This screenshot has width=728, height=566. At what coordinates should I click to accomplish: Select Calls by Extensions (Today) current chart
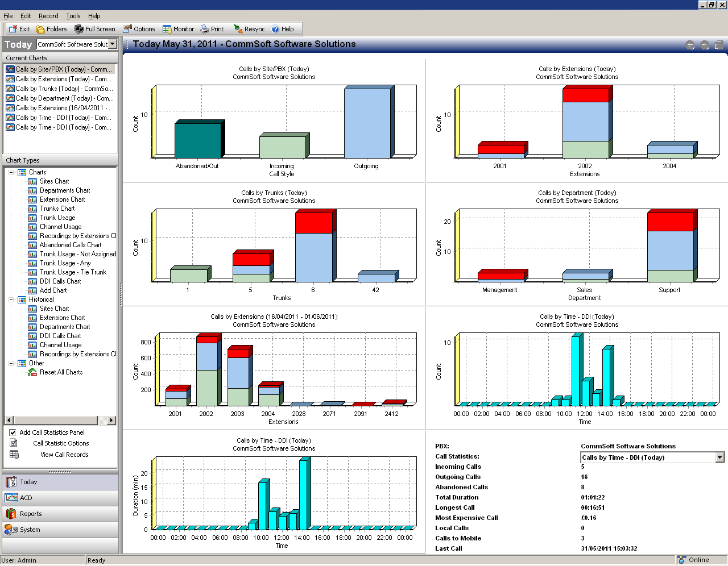click(59, 79)
